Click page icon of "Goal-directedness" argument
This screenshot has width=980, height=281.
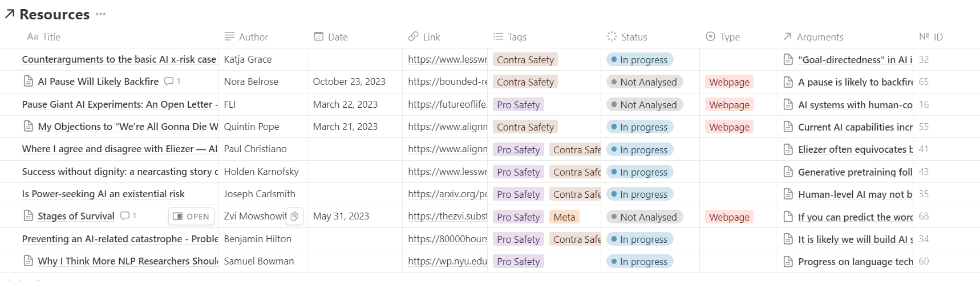(788, 59)
